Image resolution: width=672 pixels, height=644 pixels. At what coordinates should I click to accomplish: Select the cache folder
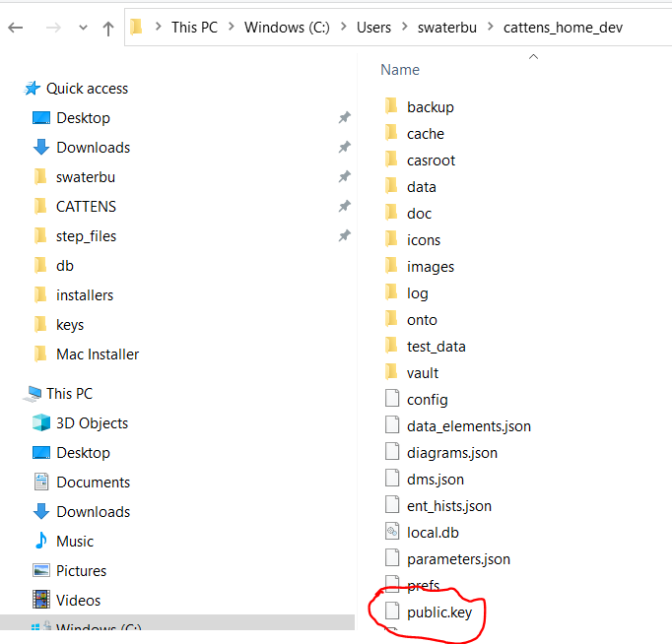(425, 134)
